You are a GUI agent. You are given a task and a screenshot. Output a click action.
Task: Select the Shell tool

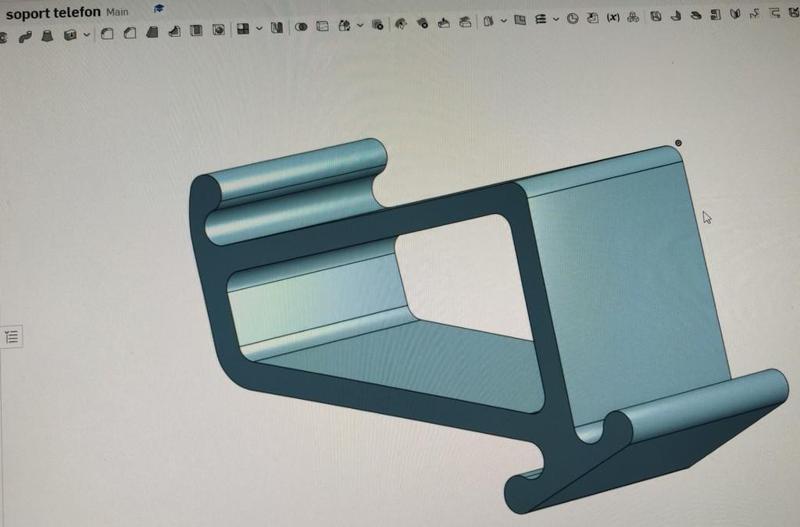[196, 31]
